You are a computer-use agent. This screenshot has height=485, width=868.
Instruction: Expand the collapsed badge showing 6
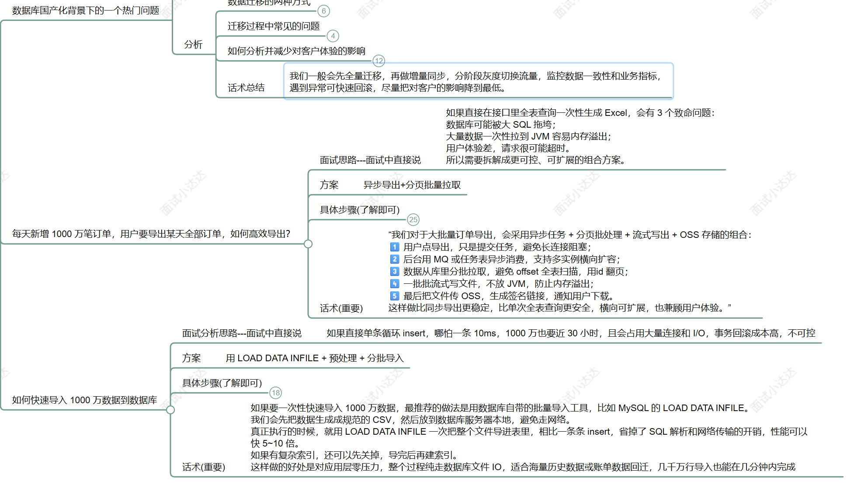tap(323, 11)
